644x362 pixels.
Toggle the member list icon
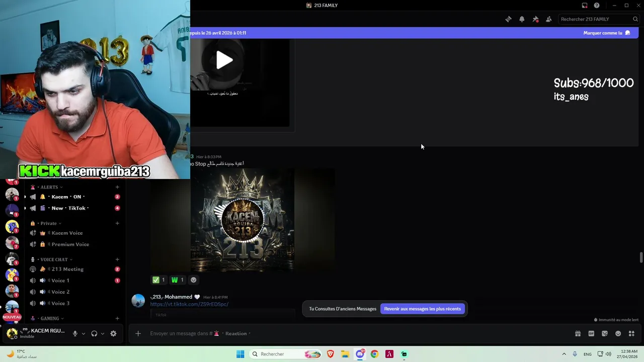pyautogui.click(x=548, y=19)
